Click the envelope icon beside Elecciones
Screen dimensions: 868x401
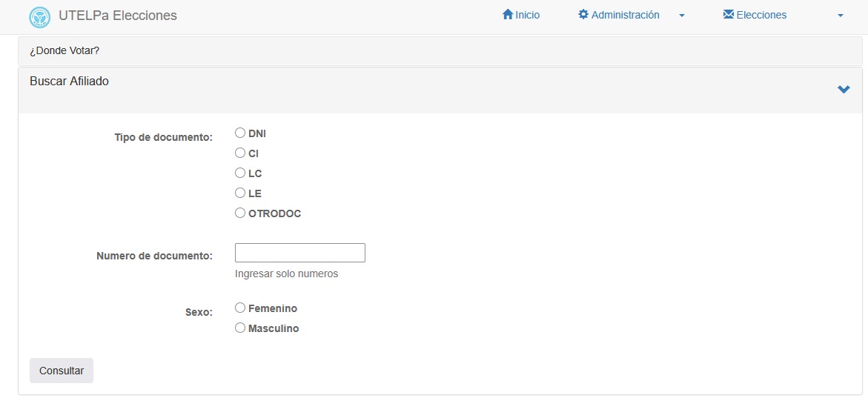point(728,15)
